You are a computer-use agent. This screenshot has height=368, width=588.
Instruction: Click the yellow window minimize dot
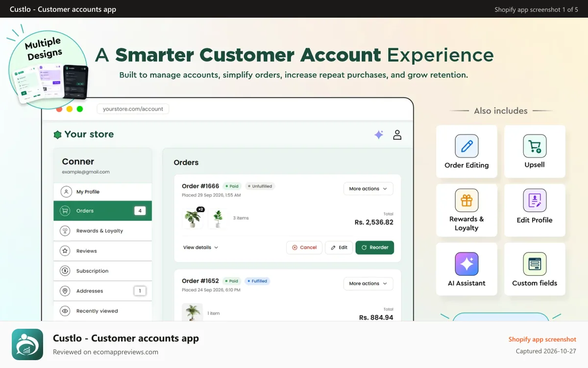pos(70,109)
